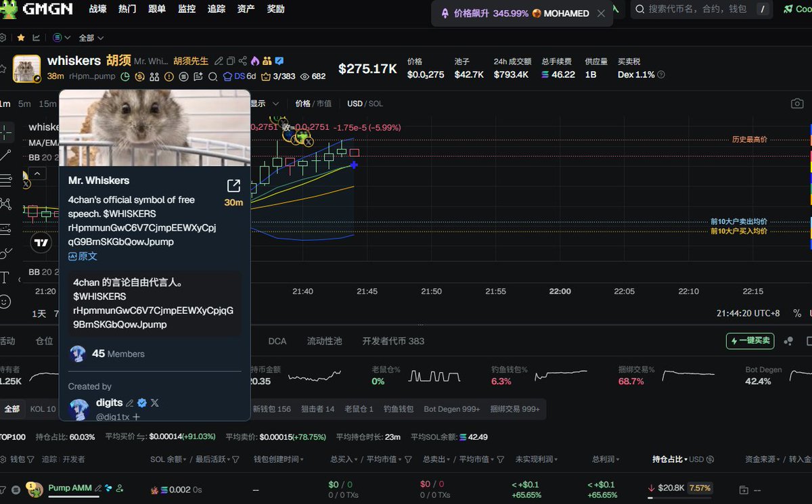This screenshot has width=812, height=504.
Task: Click the digits creator name
Action: (109, 403)
